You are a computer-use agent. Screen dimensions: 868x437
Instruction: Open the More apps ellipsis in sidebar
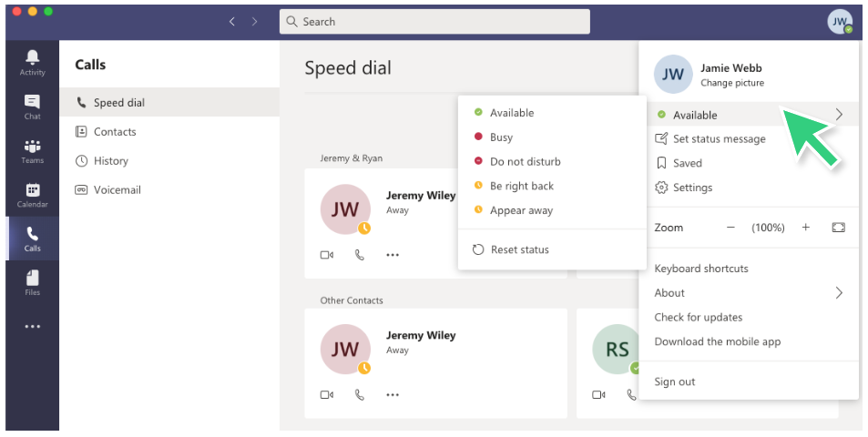(32, 326)
